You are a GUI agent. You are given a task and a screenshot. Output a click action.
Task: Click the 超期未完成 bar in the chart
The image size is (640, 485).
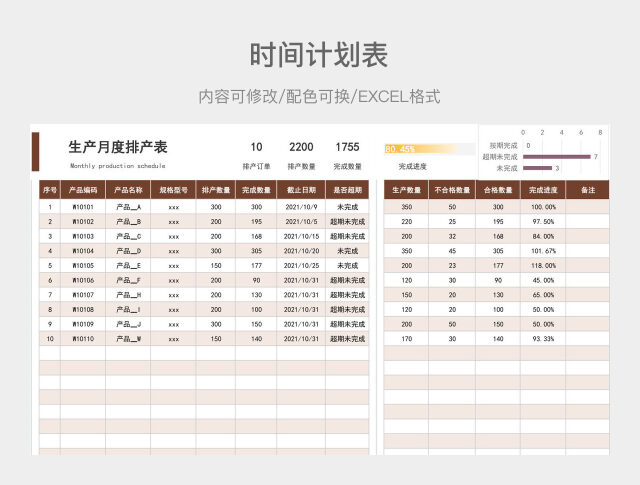(x=557, y=157)
